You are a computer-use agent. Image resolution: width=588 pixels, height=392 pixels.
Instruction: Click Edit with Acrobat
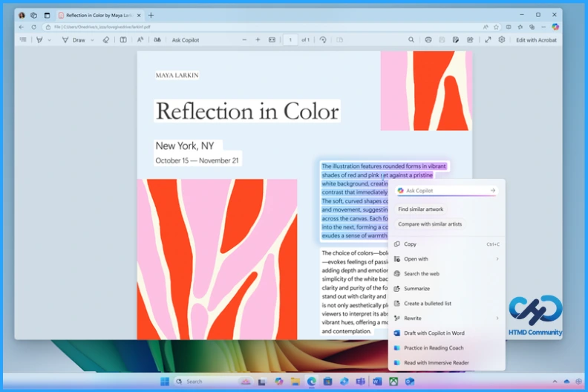[536, 40]
